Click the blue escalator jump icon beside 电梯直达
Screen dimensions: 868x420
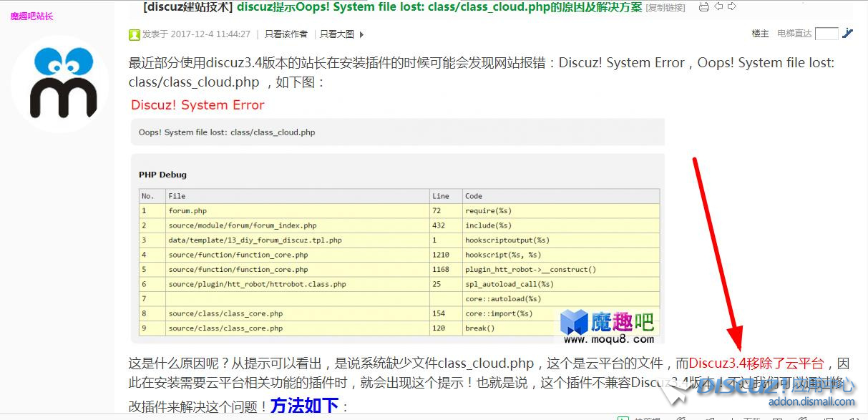coord(847,32)
